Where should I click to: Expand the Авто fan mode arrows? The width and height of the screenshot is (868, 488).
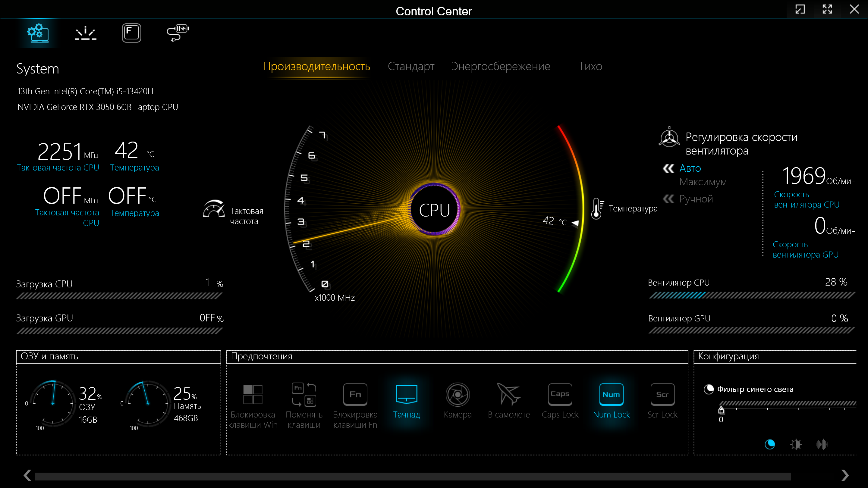click(668, 168)
